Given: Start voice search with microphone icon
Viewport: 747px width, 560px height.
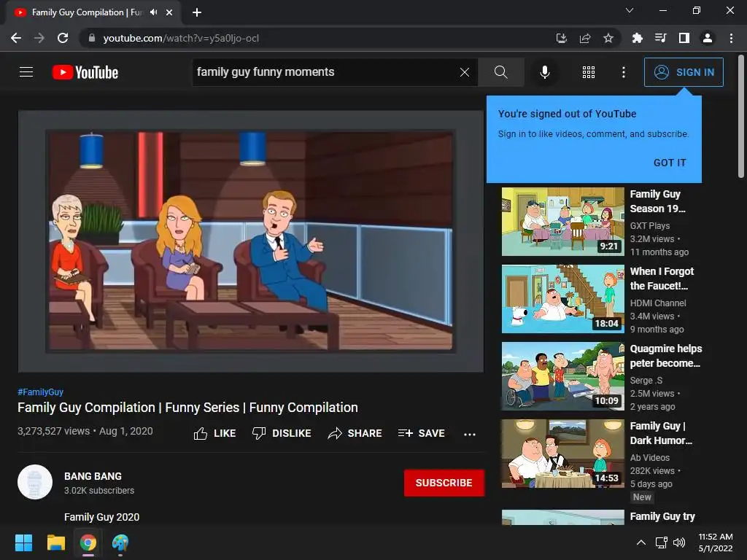Looking at the screenshot, I should (544, 72).
